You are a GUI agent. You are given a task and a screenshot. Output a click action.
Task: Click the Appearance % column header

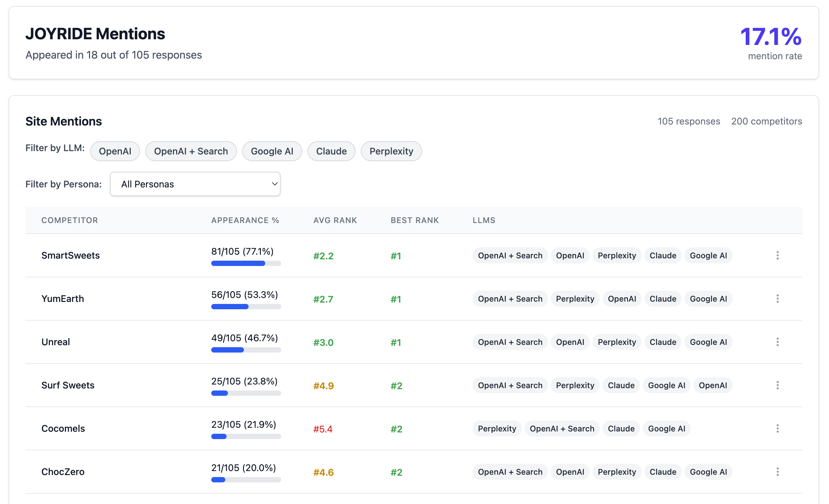pos(245,220)
